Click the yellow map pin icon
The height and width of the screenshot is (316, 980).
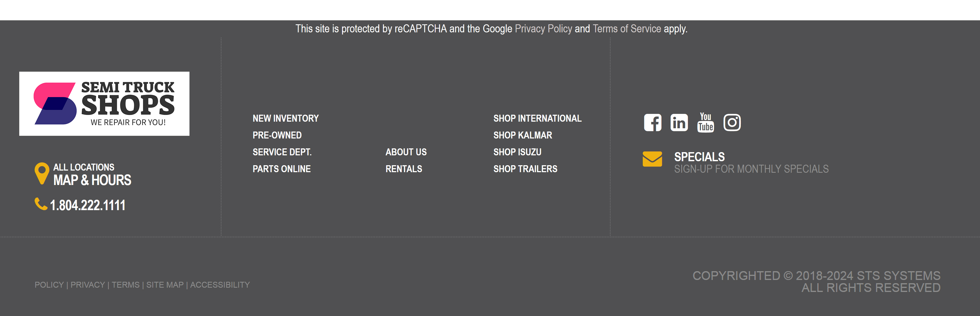click(42, 173)
